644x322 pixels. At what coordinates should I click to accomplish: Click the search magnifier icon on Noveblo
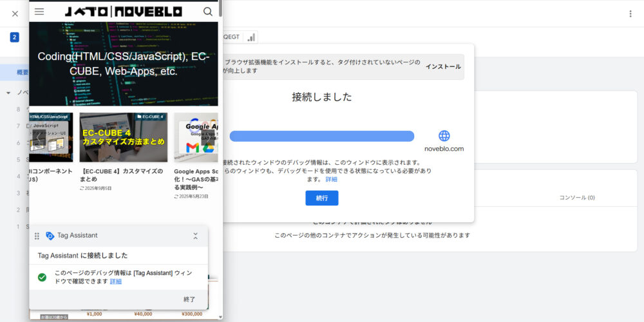click(x=207, y=11)
